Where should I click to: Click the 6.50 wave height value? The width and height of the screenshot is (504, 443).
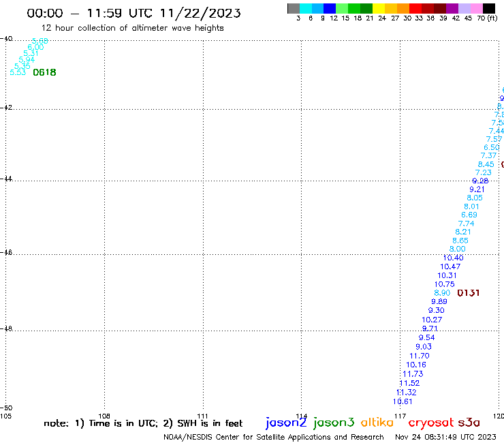click(492, 147)
